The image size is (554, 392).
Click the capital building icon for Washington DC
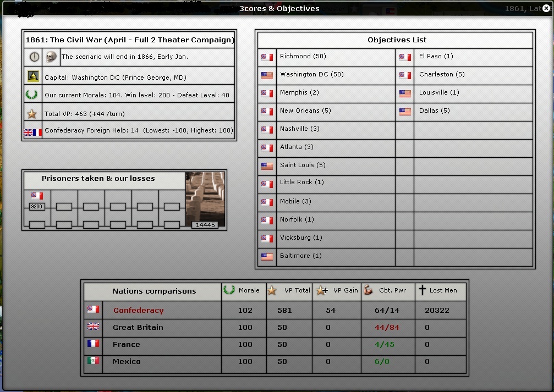click(33, 76)
